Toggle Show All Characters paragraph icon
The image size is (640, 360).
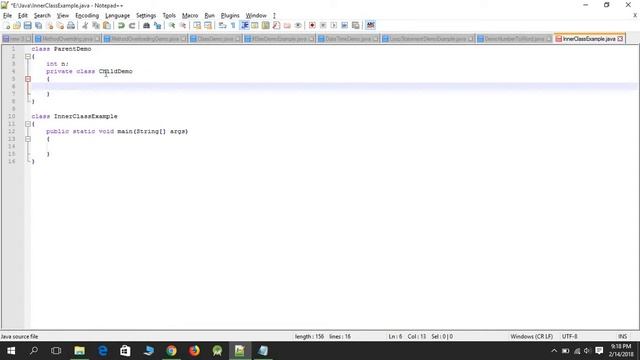click(233, 25)
